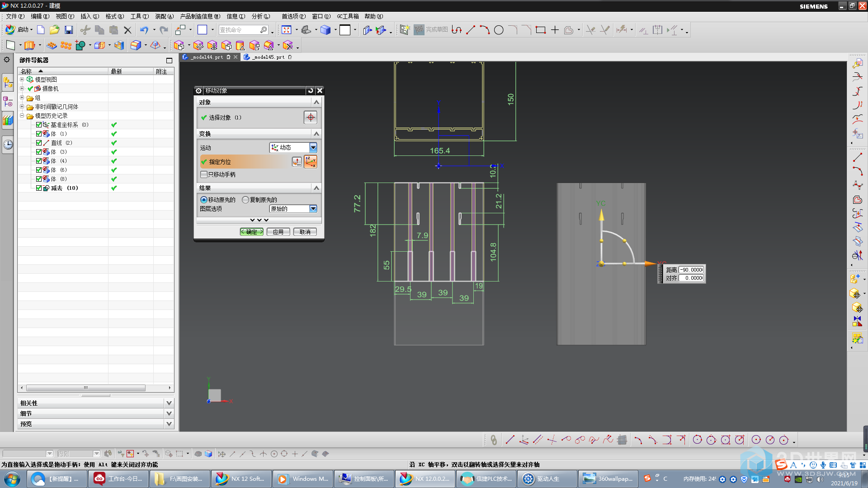
Task: Delete with the X icon in toolbar
Action: tap(127, 30)
